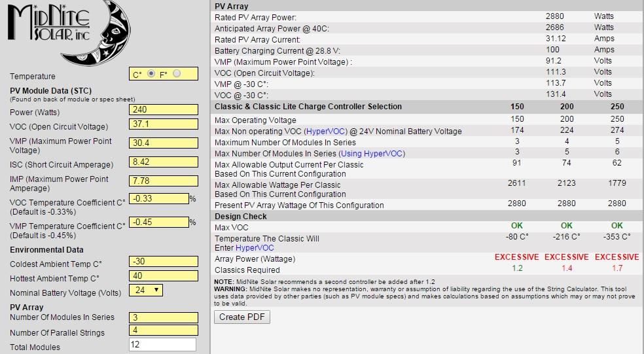644x354 pixels.
Task: Click the VMP value 91.2
Action: 553,61
